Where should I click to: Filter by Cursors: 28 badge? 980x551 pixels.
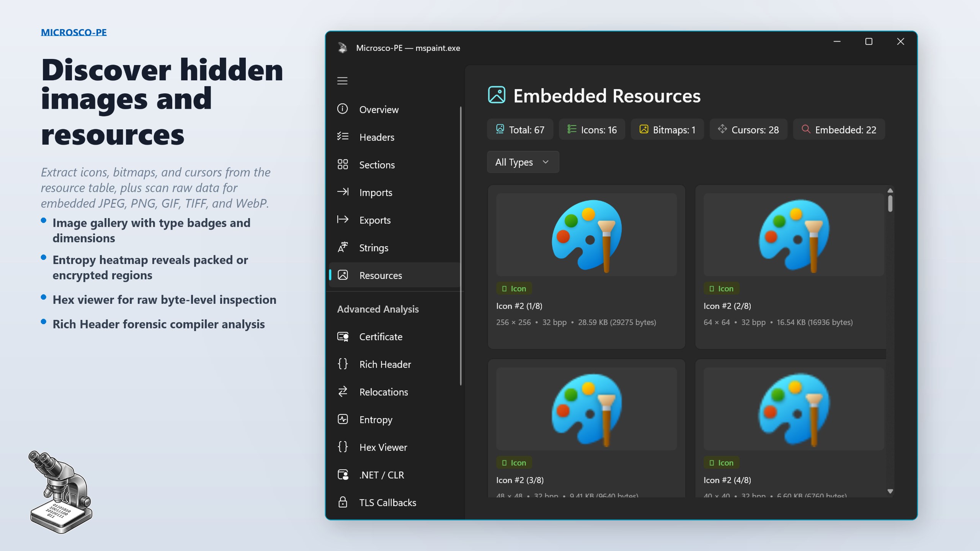(x=748, y=129)
